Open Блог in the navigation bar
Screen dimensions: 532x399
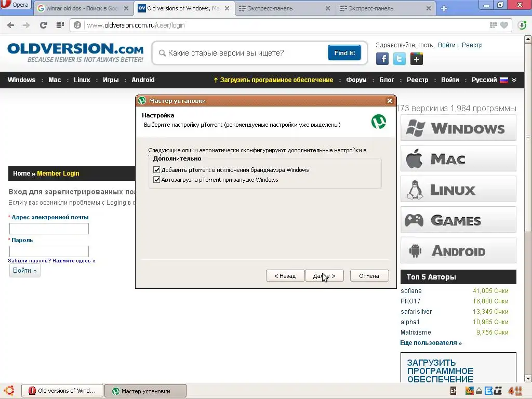click(387, 80)
